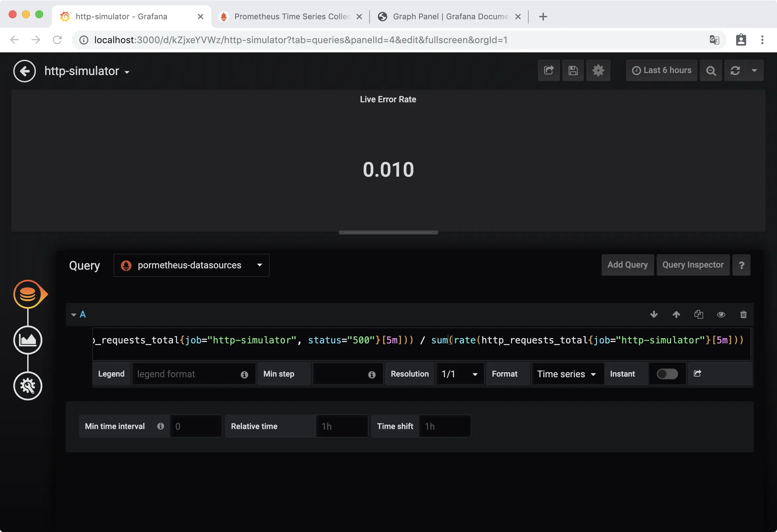Screen dimensions: 777x532
Task: Close the Prometheus Time Series browser tab
Action: (359, 16)
